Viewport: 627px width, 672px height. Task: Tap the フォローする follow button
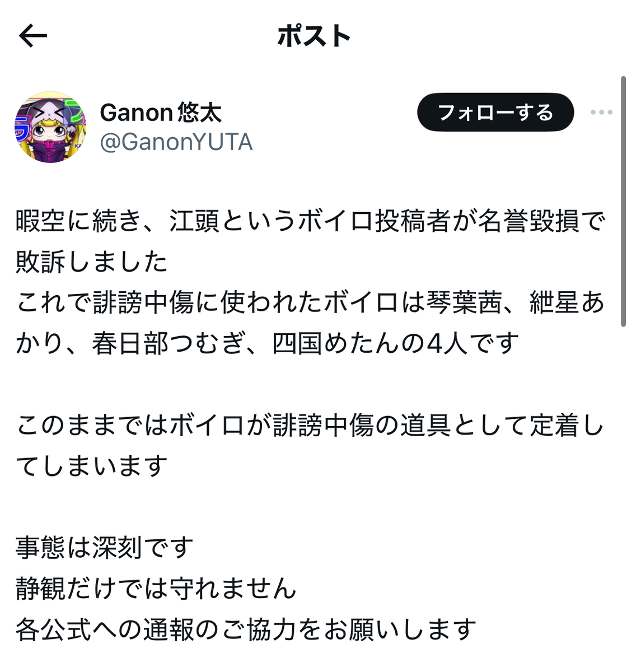click(495, 113)
